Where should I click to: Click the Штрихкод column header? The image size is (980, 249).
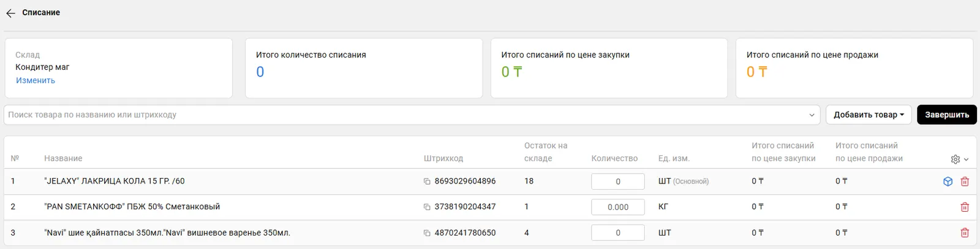point(443,158)
